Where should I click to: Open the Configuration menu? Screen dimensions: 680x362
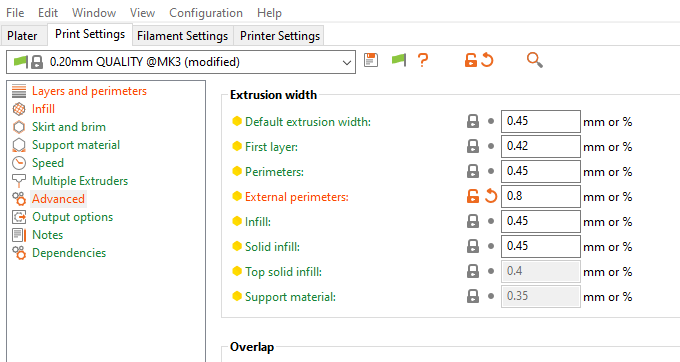pos(206,13)
